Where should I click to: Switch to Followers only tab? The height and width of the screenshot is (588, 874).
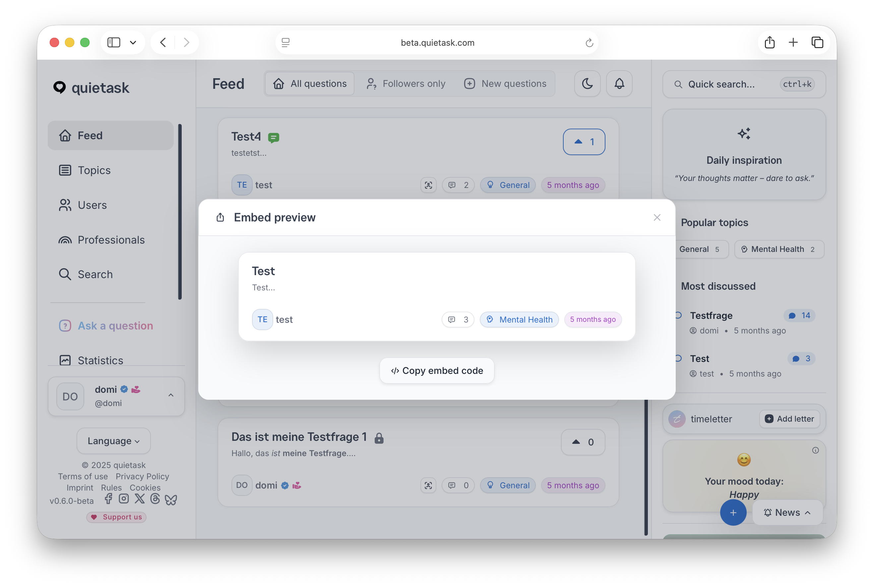pos(406,84)
